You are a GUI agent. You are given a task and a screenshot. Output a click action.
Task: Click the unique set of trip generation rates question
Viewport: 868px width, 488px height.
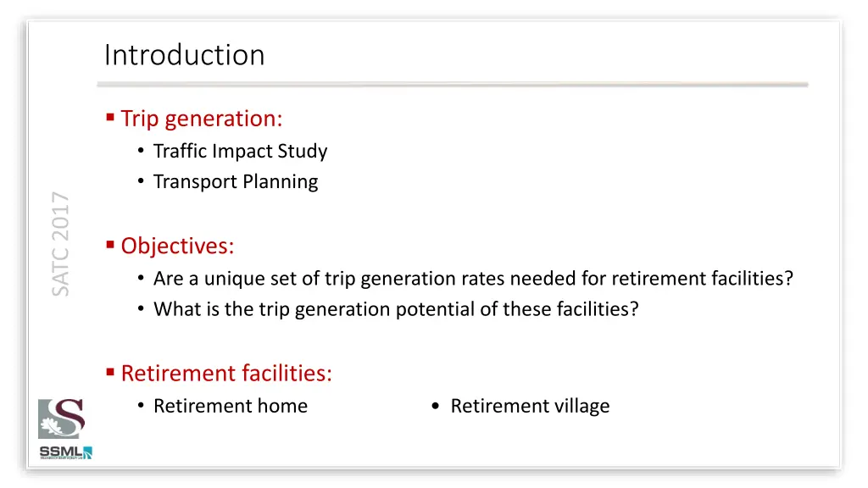(473, 278)
